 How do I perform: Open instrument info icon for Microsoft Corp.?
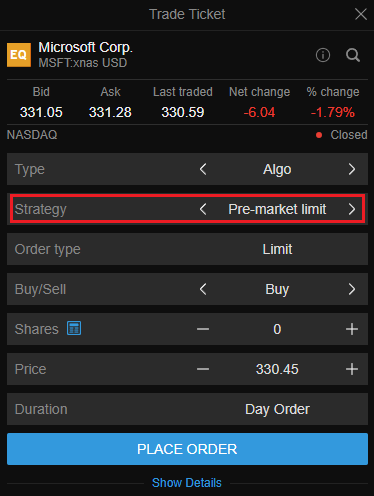click(x=323, y=55)
